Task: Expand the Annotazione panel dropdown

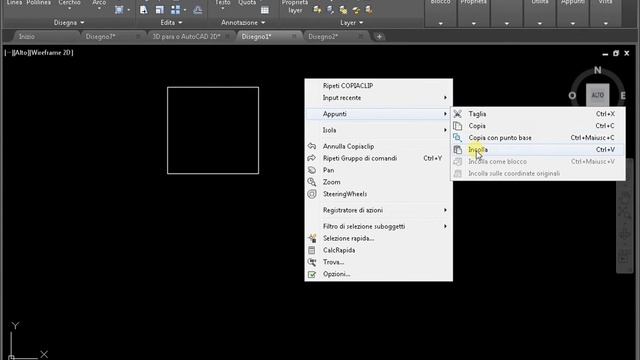Action: 243,22
